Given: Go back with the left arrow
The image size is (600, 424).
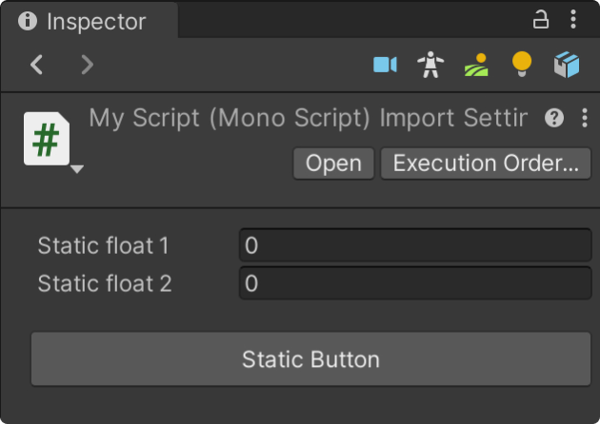Looking at the screenshot, I should 37,65.
